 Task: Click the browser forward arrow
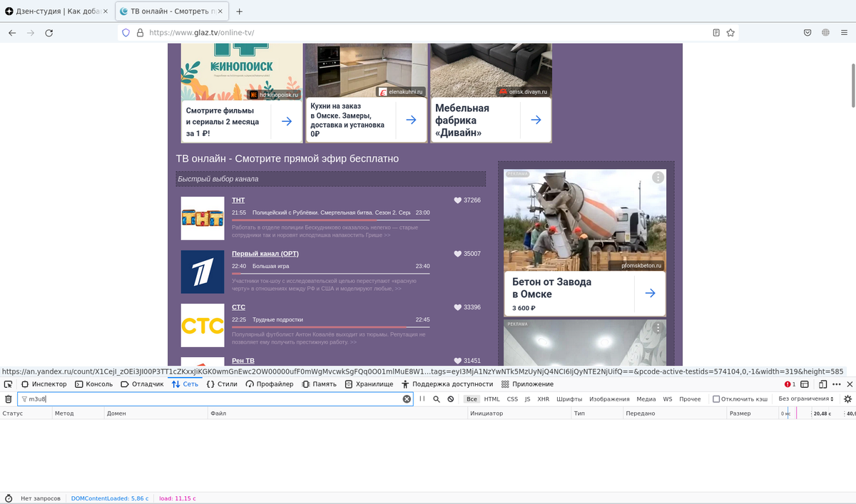coord(31,33)
